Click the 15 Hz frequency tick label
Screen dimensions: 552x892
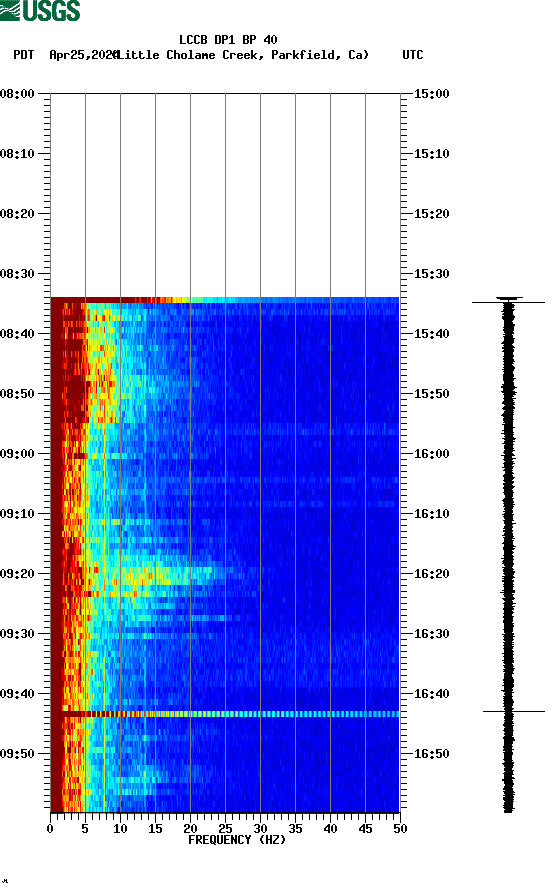155,829
